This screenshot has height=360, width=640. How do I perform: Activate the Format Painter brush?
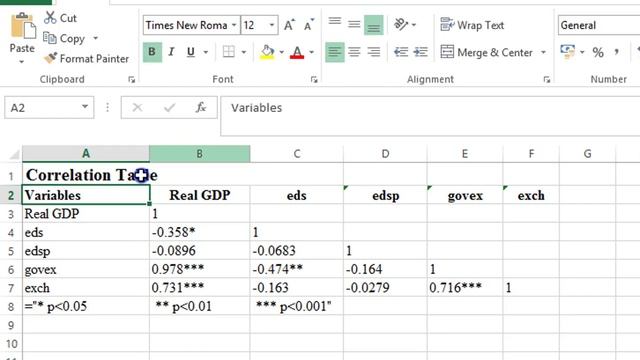(x=51, y=58)
